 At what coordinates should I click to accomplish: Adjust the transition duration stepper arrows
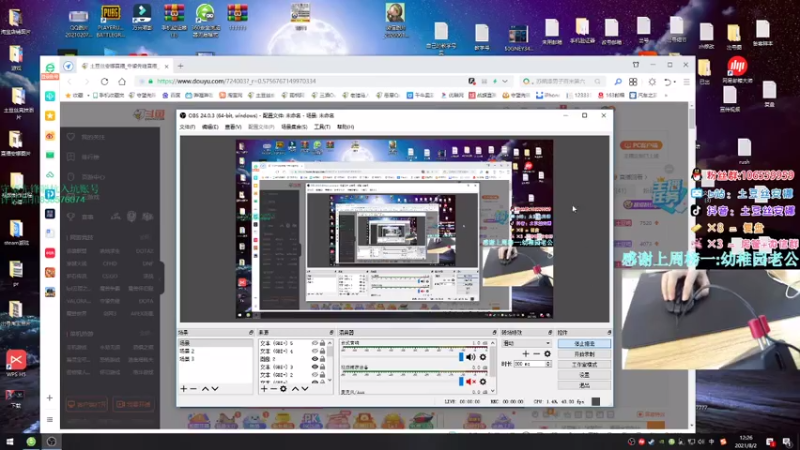point(548,364)
